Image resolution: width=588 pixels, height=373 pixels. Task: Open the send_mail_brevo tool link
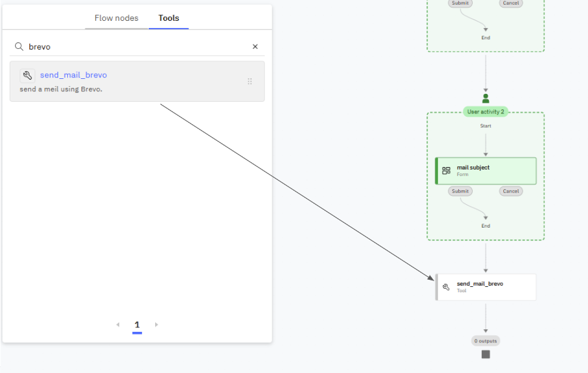73,75
